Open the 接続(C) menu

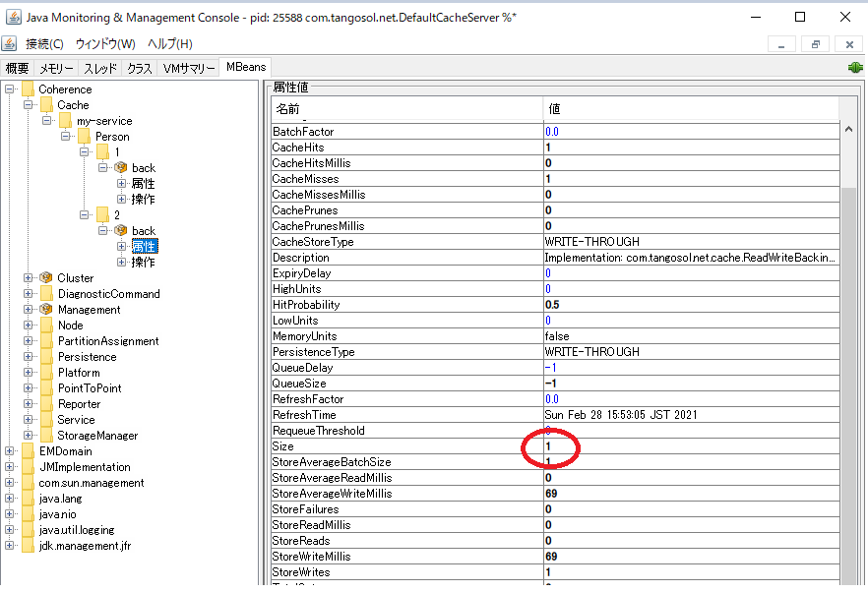44,43
